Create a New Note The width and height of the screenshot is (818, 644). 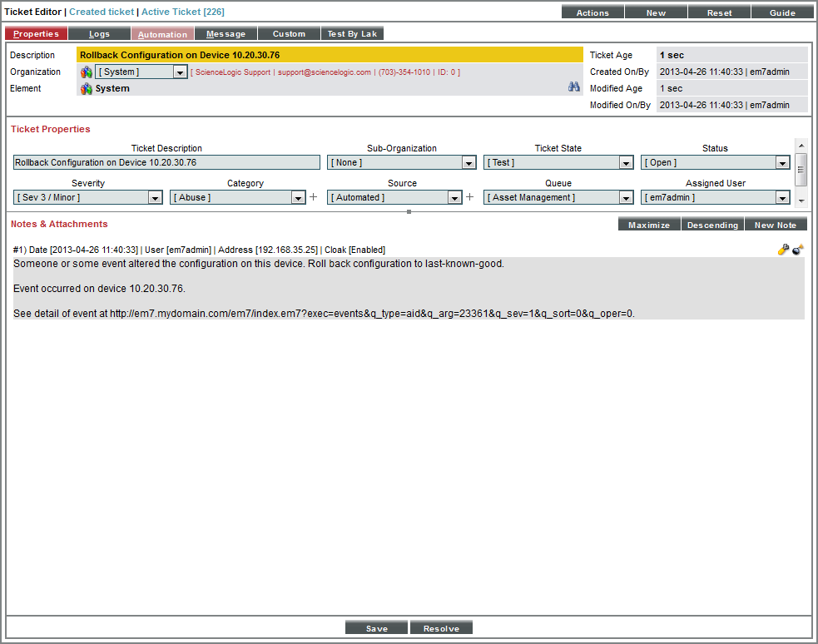[775, 225]
